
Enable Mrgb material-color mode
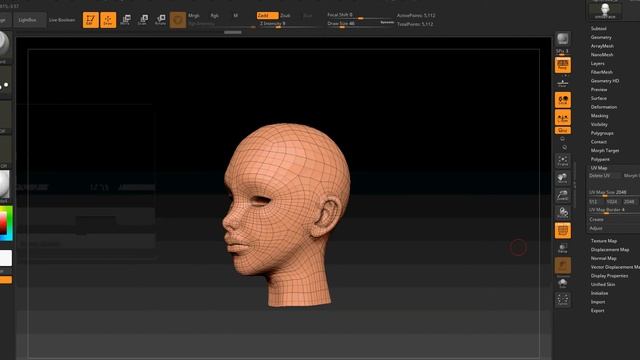(x=194, y=16)
